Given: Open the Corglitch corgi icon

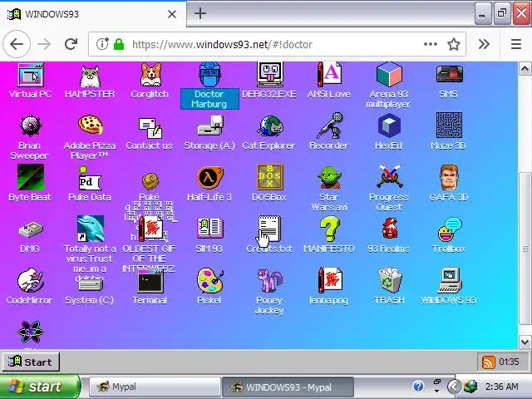Looking at the screenshot, I should [x=150, y=75].
